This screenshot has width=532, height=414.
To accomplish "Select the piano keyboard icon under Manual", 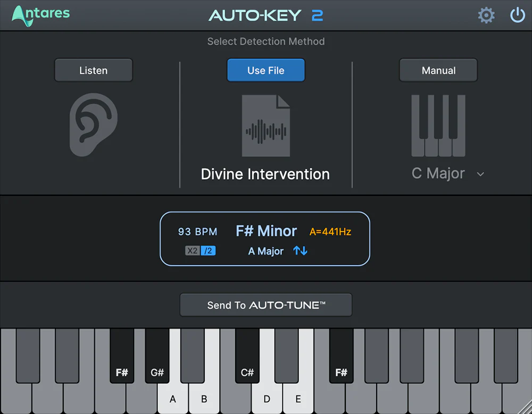I will 438,126.
